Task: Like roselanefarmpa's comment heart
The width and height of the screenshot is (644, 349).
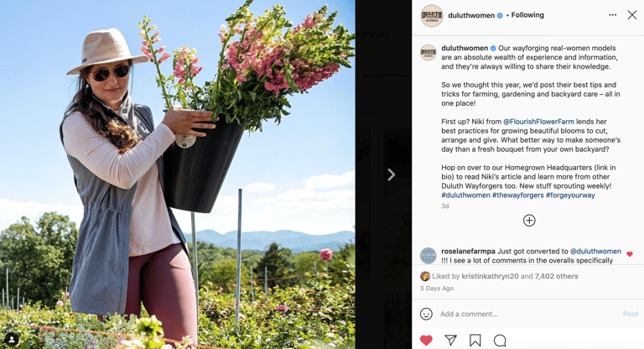Action: (x=629, y=254)
